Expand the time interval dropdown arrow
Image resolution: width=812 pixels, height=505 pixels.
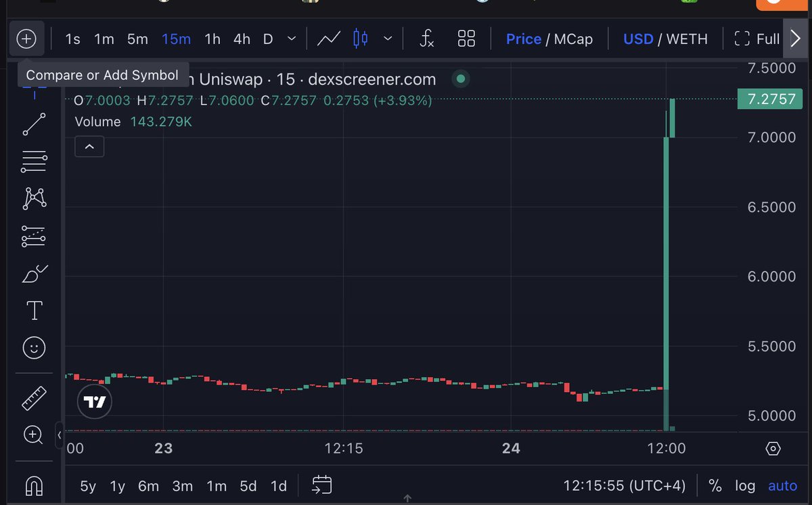tap(292, 39)
